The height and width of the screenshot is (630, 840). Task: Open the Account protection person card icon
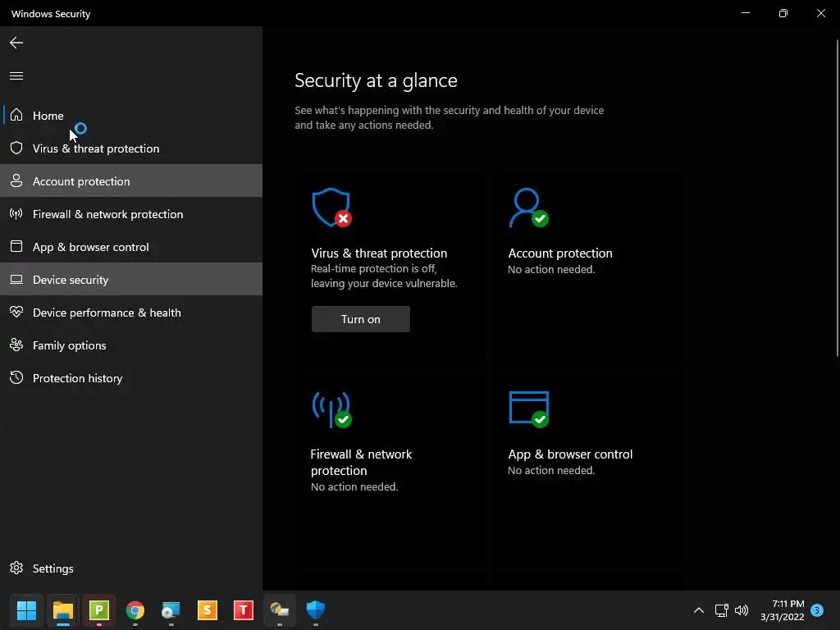pyautogui.click(x=529, y=208)
